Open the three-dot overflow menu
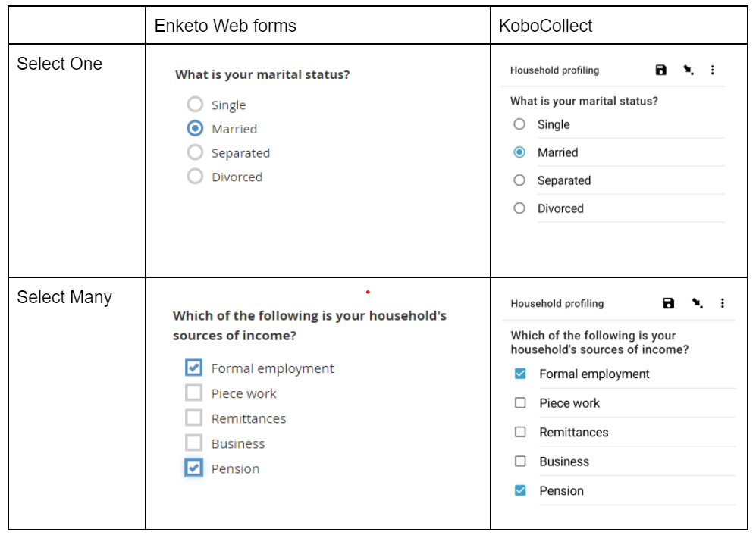This screenshot has width=756, height=535. [x=712, y=70]
